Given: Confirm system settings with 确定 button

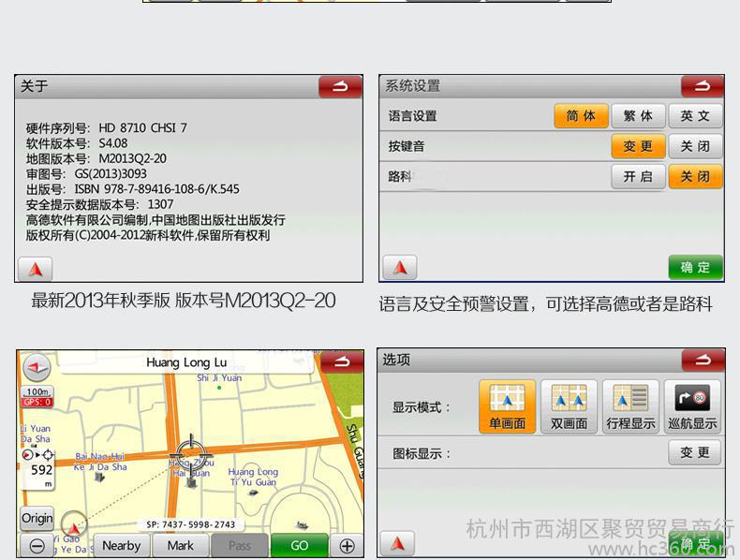Looking at the screenshot, I should [x=695, y=268].
